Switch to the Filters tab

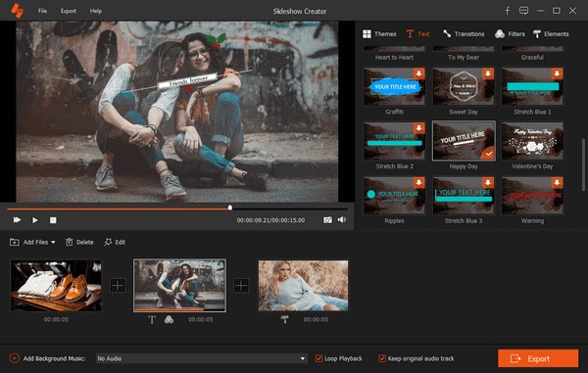510,33
